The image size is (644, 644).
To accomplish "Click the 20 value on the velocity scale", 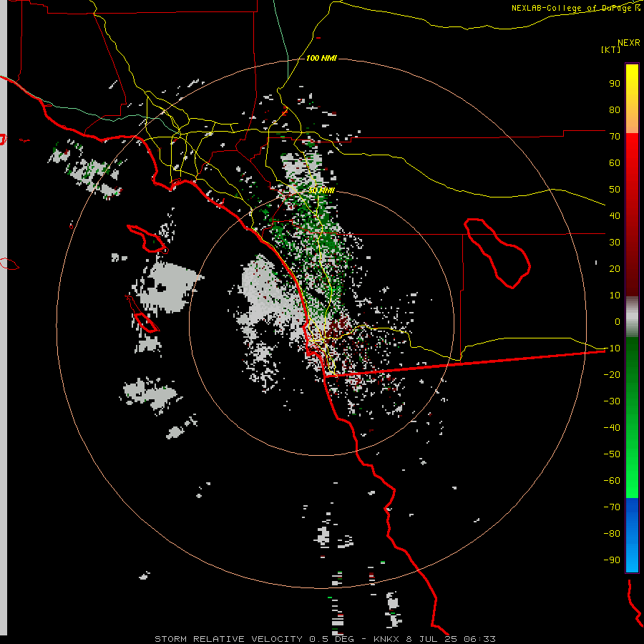I will click(615, 268).
